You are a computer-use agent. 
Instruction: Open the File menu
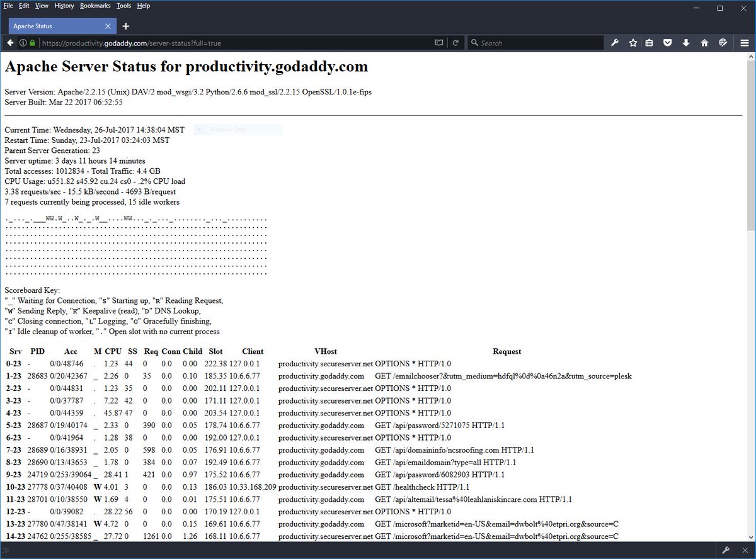[8, 6]
